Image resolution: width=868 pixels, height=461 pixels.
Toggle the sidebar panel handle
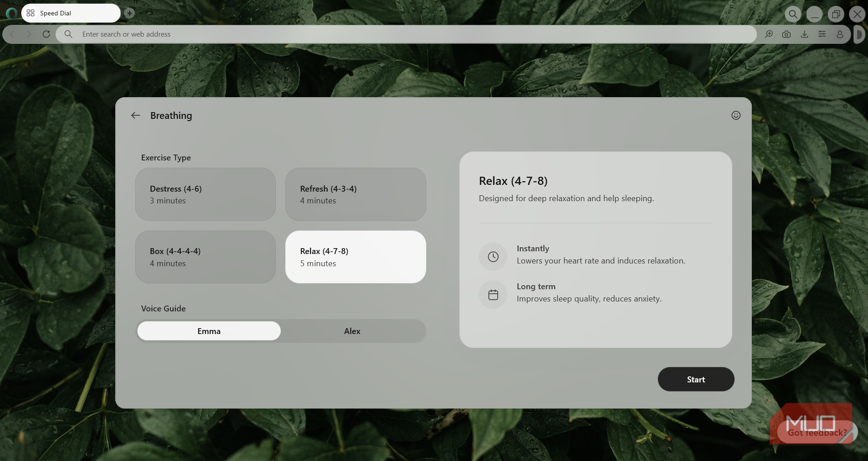tap(859, 34)
